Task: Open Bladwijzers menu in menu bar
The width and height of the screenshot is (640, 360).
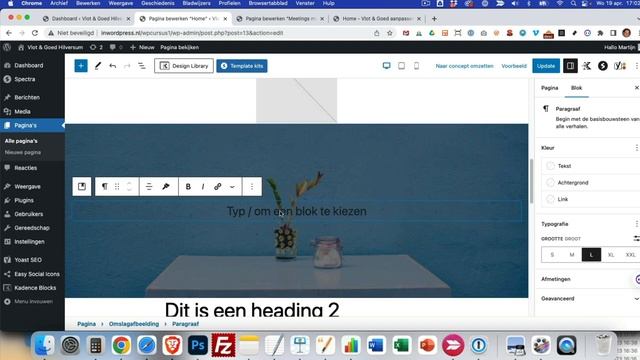Action: coord(196,3)
